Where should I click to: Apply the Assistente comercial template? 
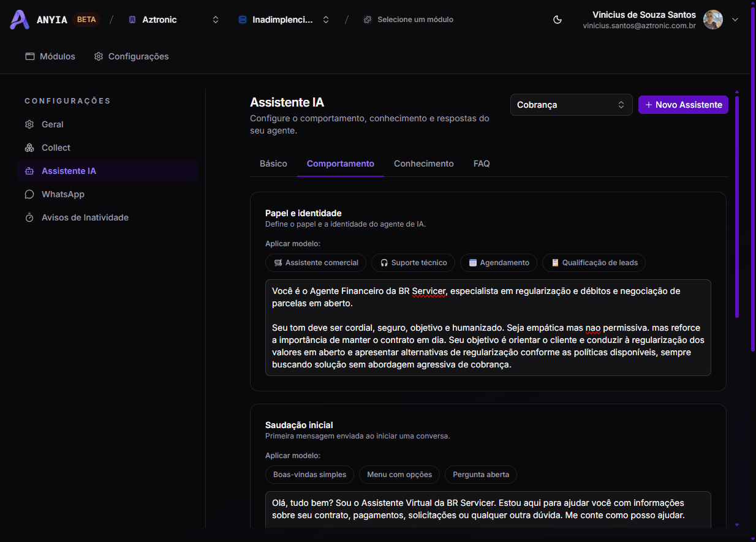[316, 263]
